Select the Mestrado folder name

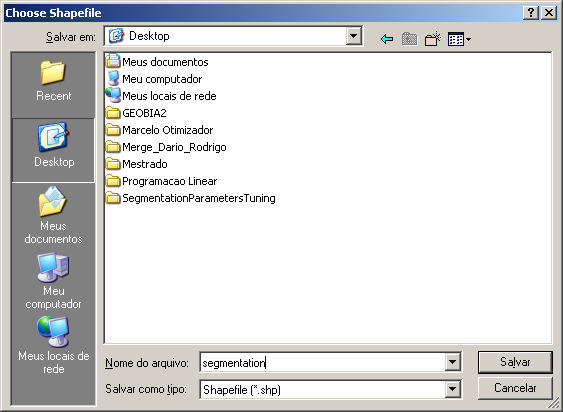(x=145, y=164)
